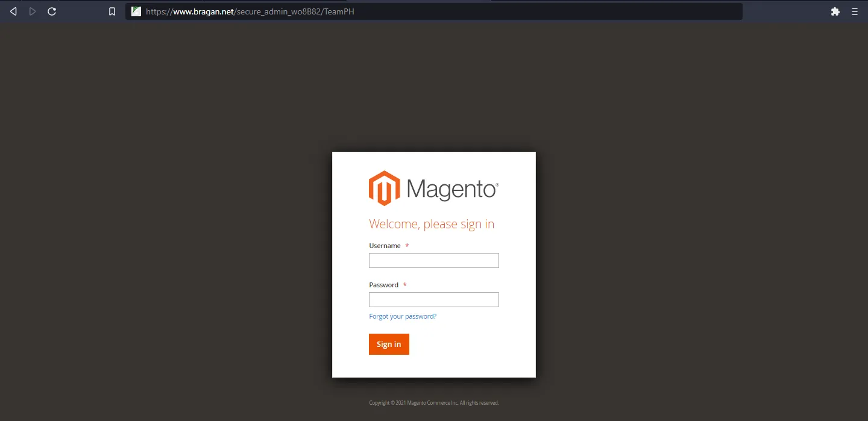
Task: Click the 'Welcome, please sign in' heading
Action: (432, 224)
